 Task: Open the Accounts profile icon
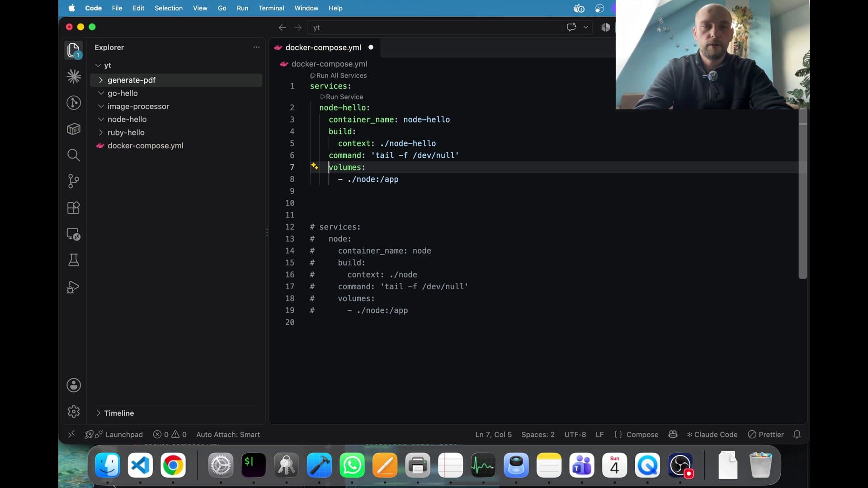point(74,385)
